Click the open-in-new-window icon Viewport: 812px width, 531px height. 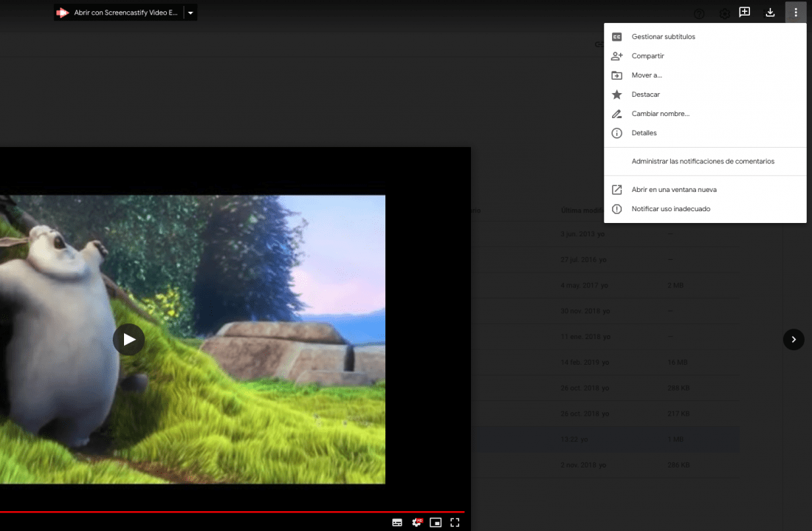point(617,190)
